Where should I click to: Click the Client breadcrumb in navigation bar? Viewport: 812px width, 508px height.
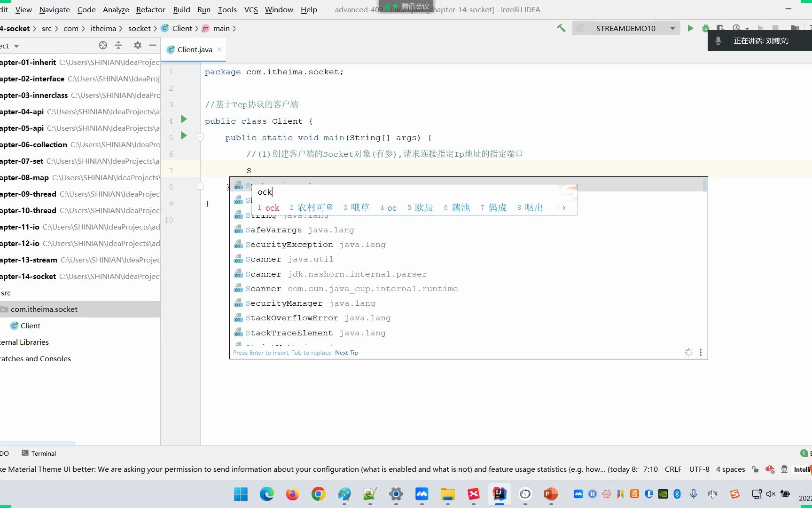182,28
